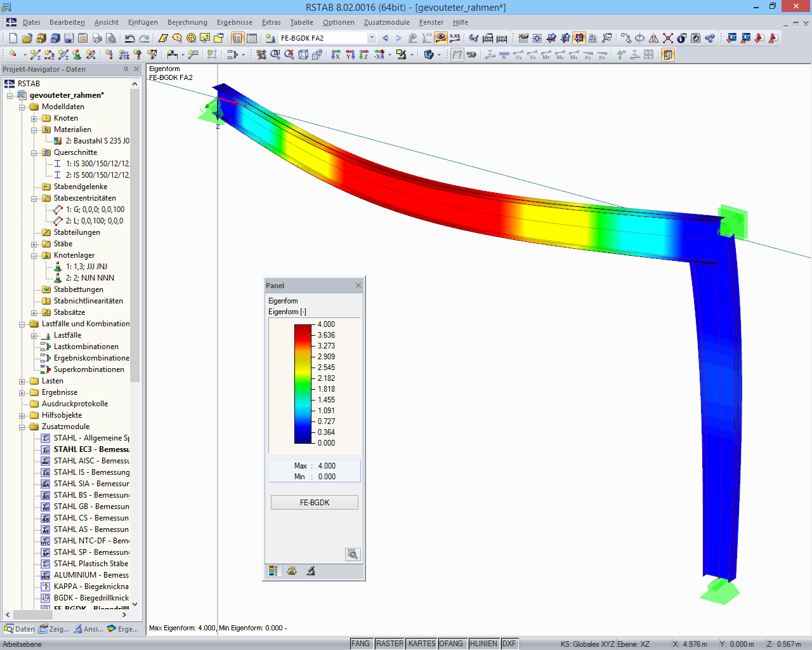Save the model with the floppy disk icon
The height and width of the screenshot is (650, 812).
click(69, 38)
